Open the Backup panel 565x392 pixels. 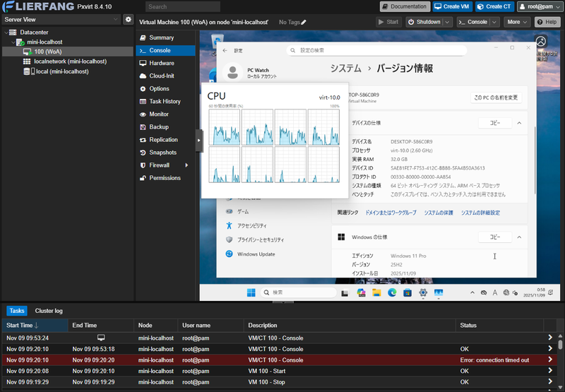tap(165, 127)
